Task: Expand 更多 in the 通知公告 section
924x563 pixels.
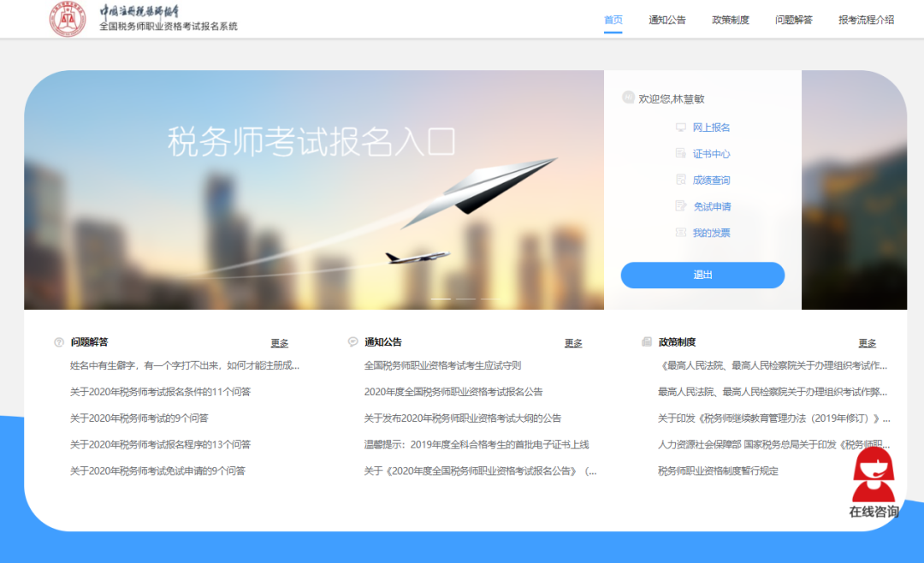Action: pos(573,343)
